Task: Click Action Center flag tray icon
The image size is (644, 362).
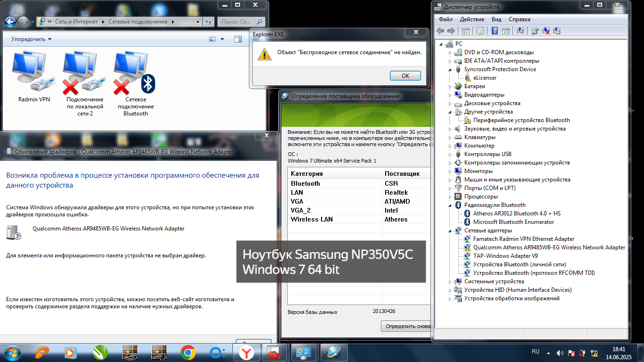Action: click(x=571, y=353)
